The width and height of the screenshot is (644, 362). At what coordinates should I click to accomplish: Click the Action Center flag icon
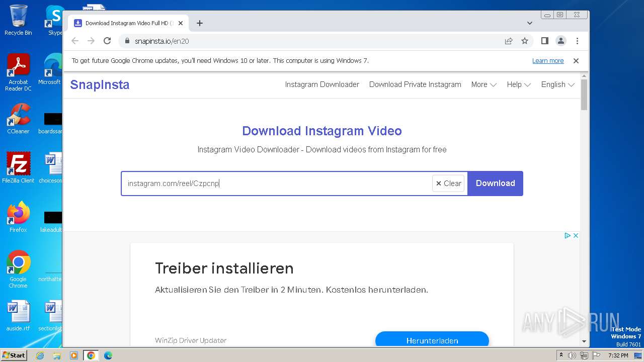pos(596,355)
